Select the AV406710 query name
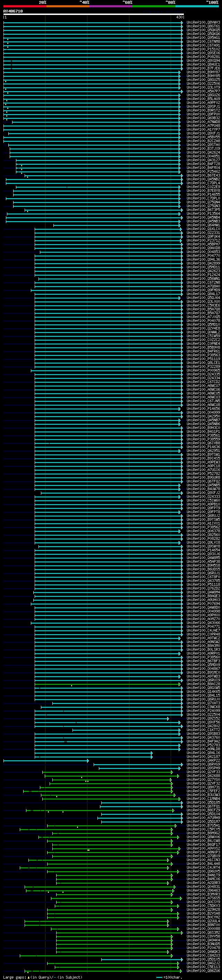This screenshot has height=980, width=222. tap(13, 11)
